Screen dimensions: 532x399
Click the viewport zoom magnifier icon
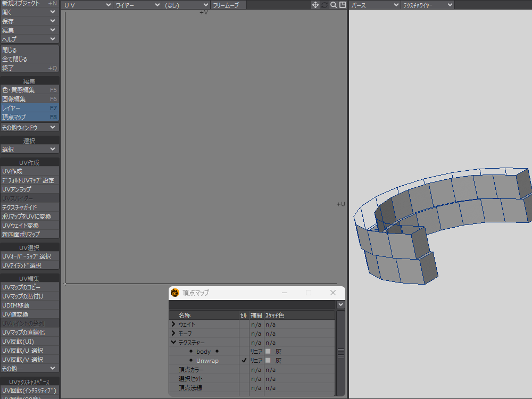tap(334, 5)
